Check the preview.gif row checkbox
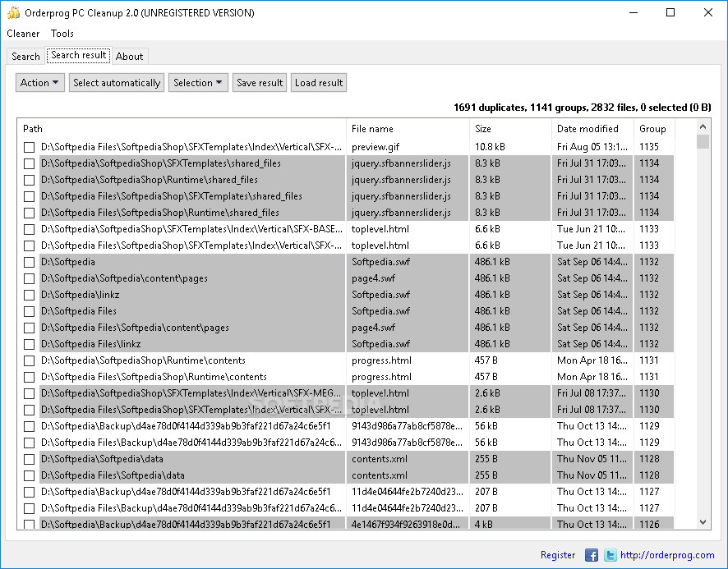Image resolution: width=728 pixels, height=569 pixels. 30,147
